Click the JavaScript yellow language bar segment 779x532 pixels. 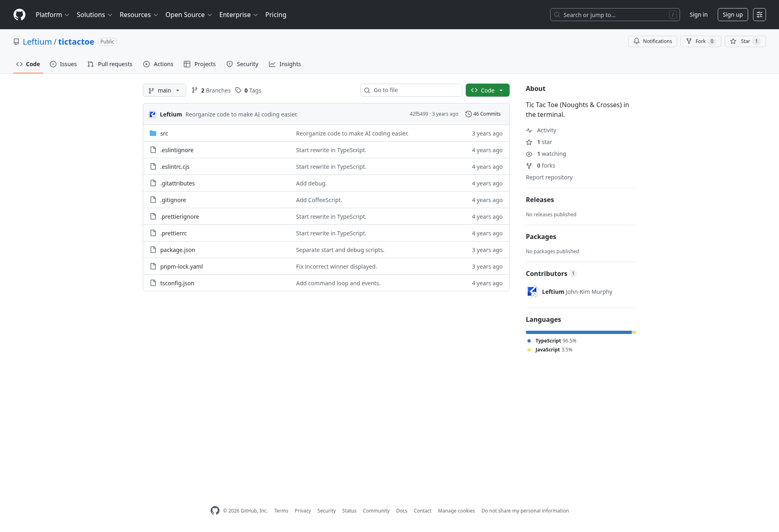[x=634, y=332]
